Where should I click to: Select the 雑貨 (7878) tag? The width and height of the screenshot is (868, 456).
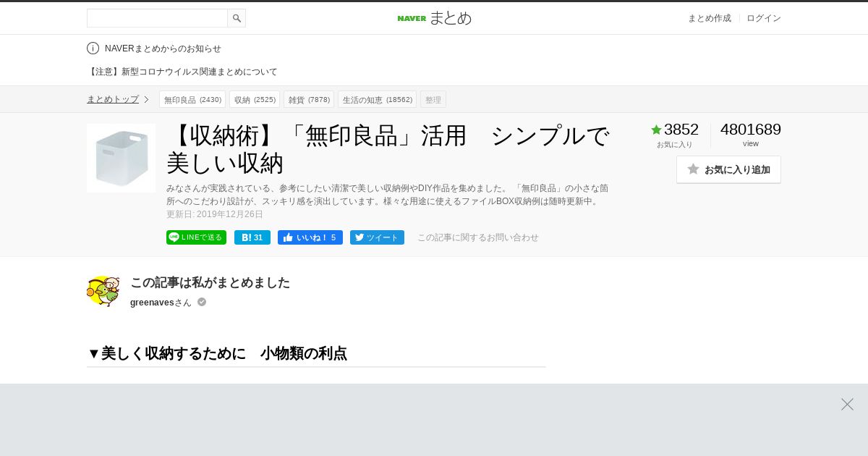309,99
